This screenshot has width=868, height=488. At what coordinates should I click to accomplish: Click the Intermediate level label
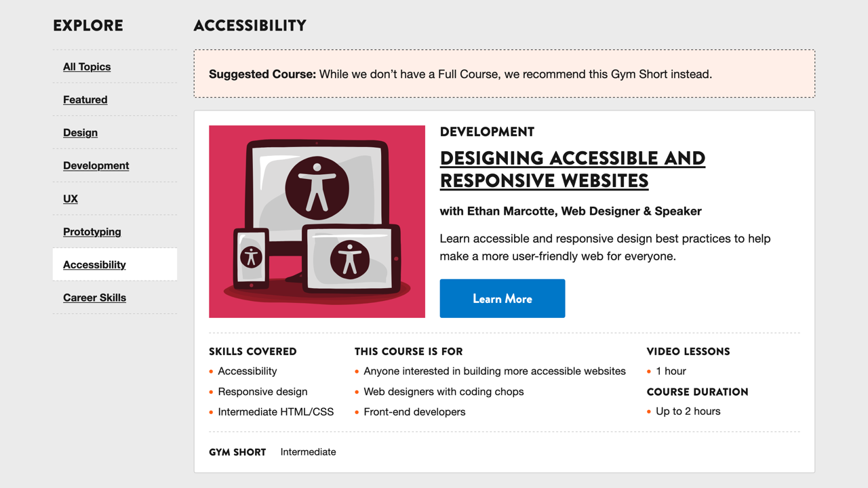coord(308,452)
